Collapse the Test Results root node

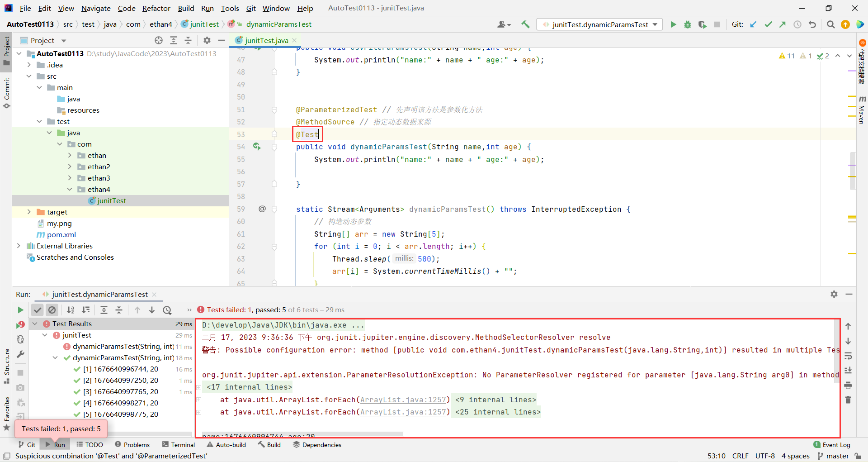pos(35,324)
